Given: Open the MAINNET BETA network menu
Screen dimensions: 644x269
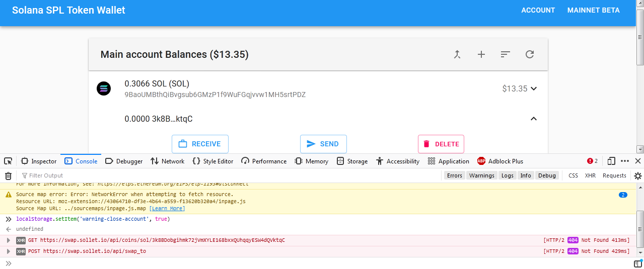Looking at the screenshot, I should (594, 10).
